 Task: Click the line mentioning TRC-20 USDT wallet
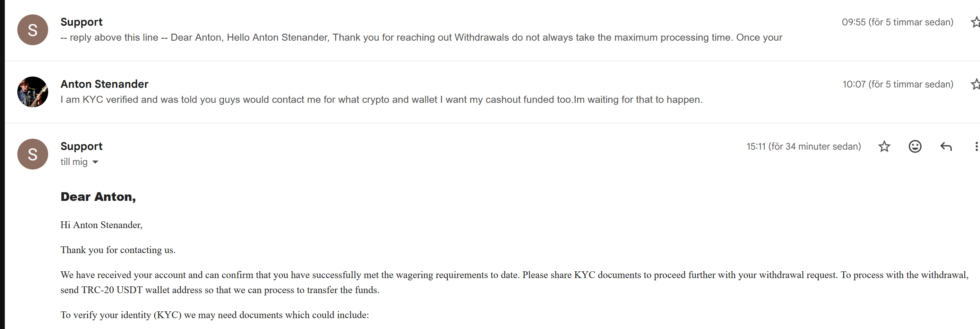219,290
